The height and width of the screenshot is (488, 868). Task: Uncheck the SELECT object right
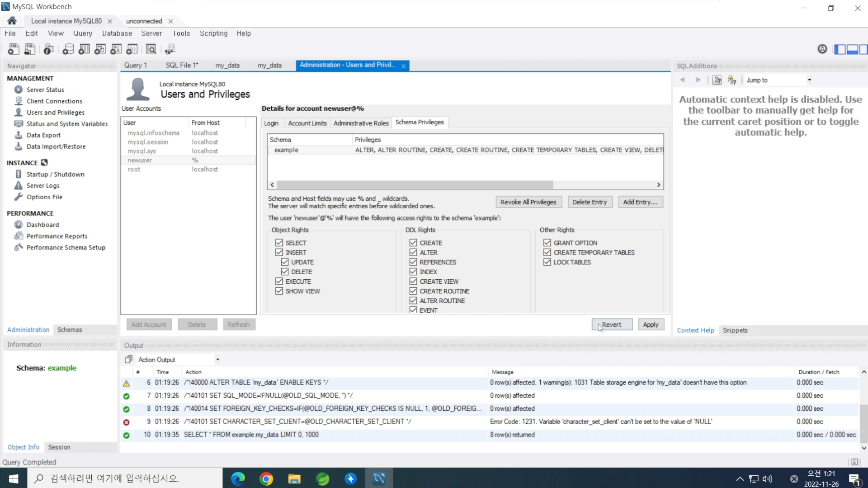(x=279, y=243)
